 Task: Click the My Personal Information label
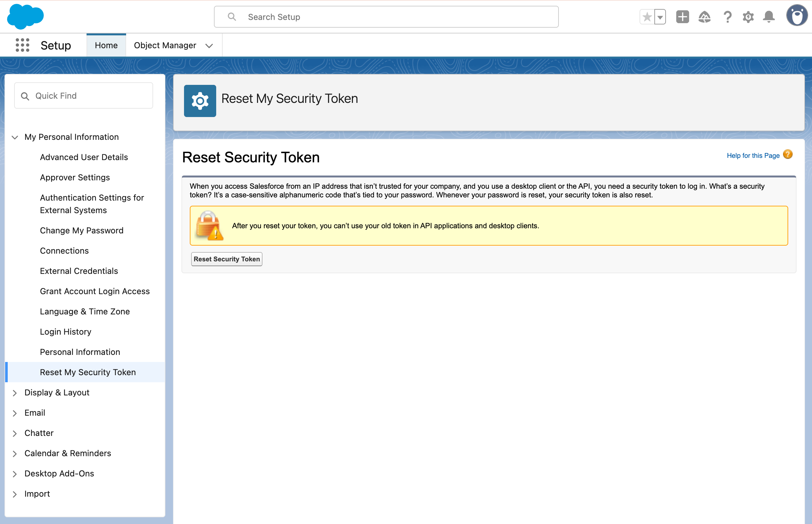[x=71, y=137]
